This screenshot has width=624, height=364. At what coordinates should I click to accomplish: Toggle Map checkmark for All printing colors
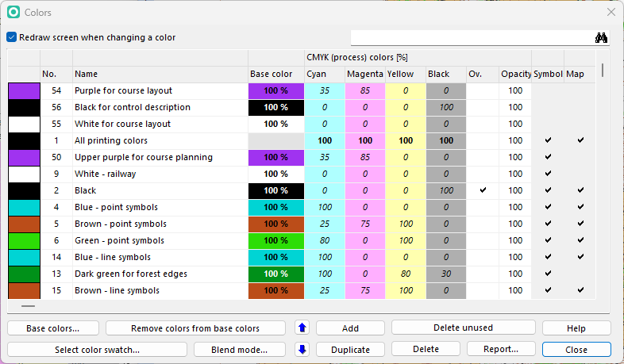(x=580, y=140)
